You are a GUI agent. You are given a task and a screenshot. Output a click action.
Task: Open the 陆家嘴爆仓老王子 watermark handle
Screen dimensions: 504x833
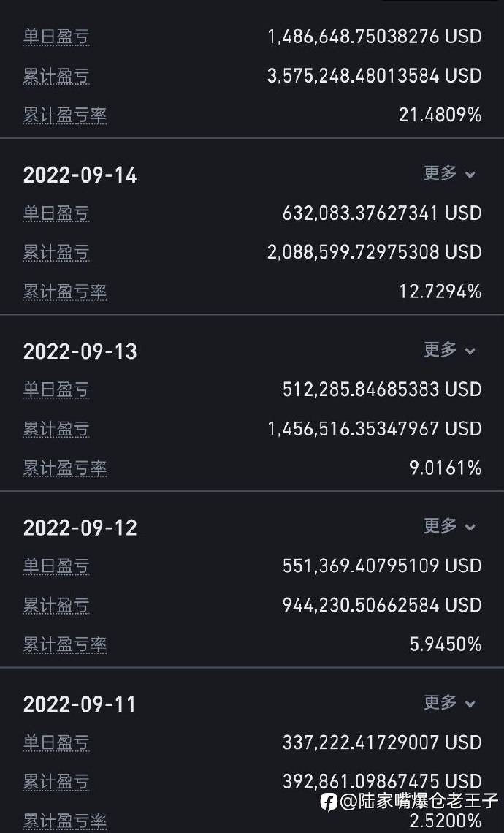[419, 802]
